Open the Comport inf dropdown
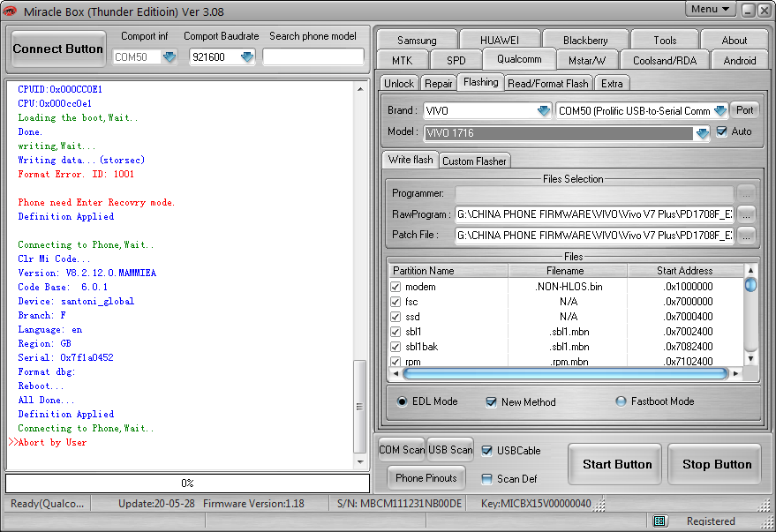The height and width of the screenshot is (532, 776). coord(170,56)
